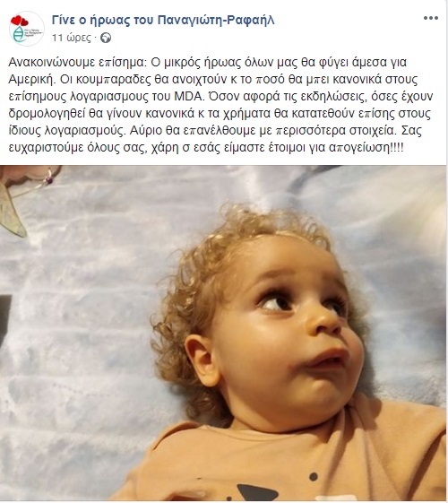Open the '11 ώρες' post timestamp
The image size is (448, 503).
click(x=72, y=38)
